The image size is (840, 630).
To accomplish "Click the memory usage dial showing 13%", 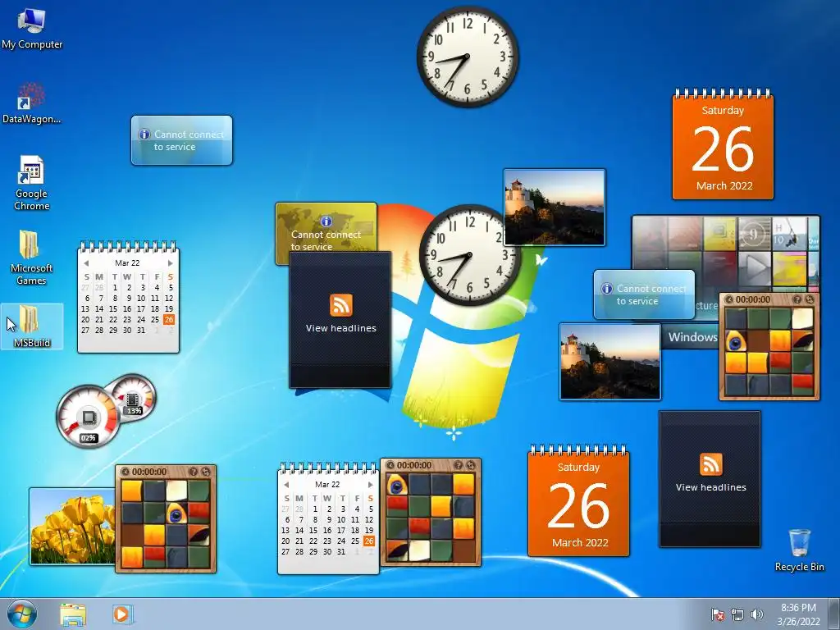I will pyautogui.click(x=132, y=398).
